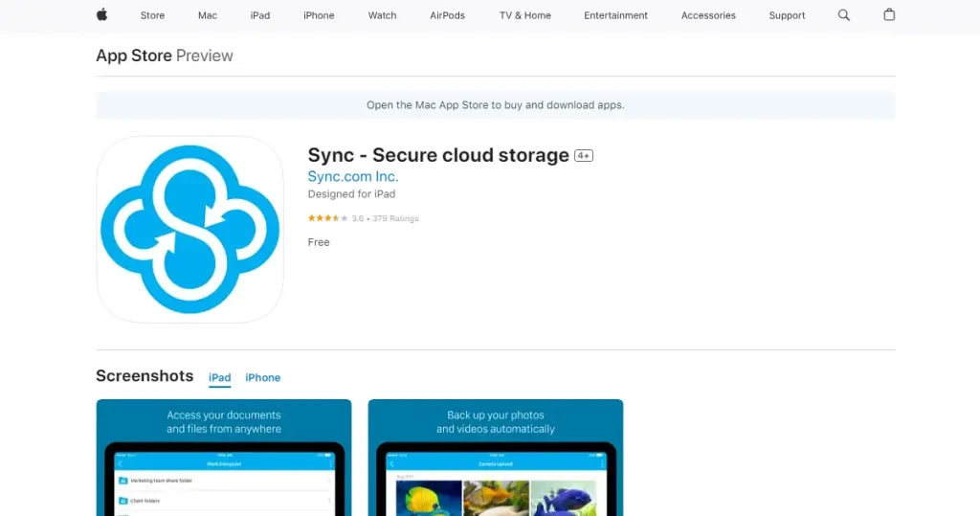Screen dimensions: 980x516
Task: Follow the App Store heading link
Action: [134, 56]
